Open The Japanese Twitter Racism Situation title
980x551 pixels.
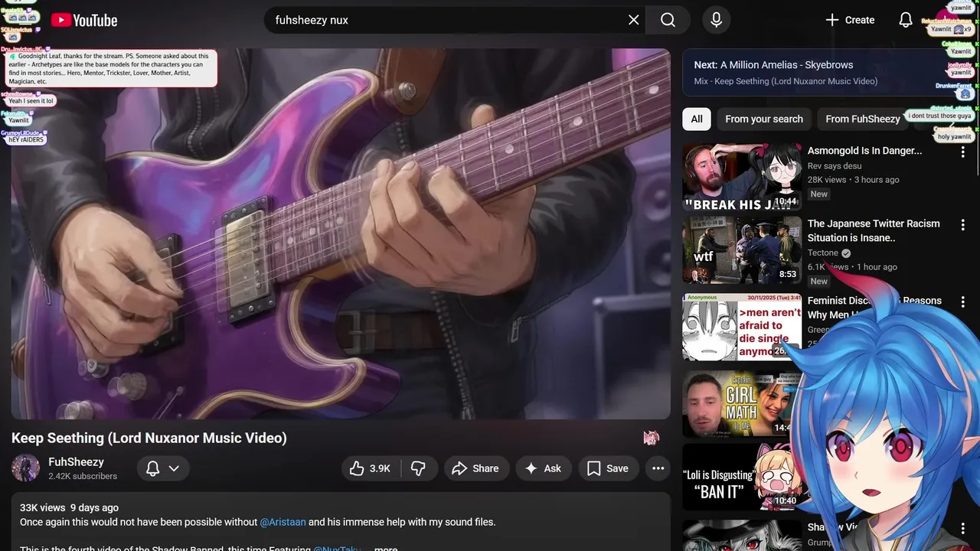point(874,230)
